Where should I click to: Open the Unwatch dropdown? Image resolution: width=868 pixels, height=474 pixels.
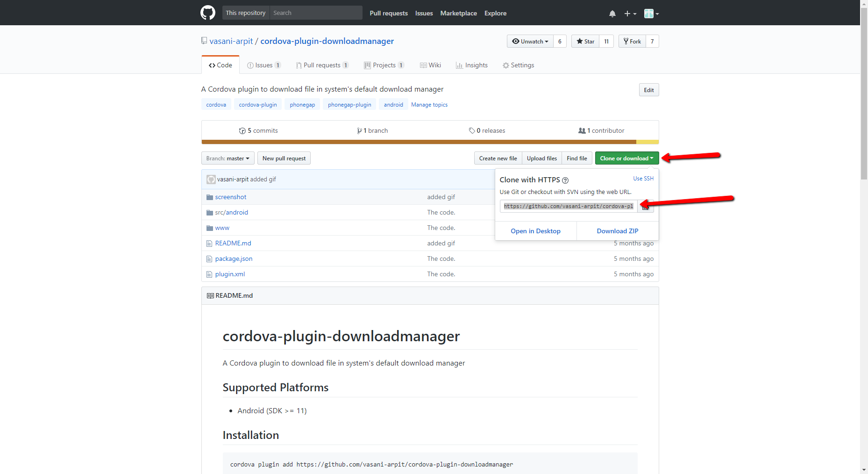point(530,42)
